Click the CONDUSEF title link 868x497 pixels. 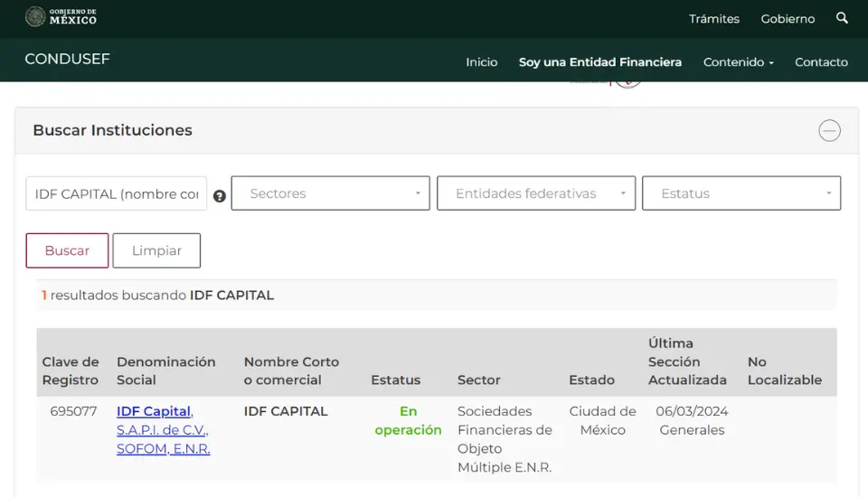coord(67,59)
